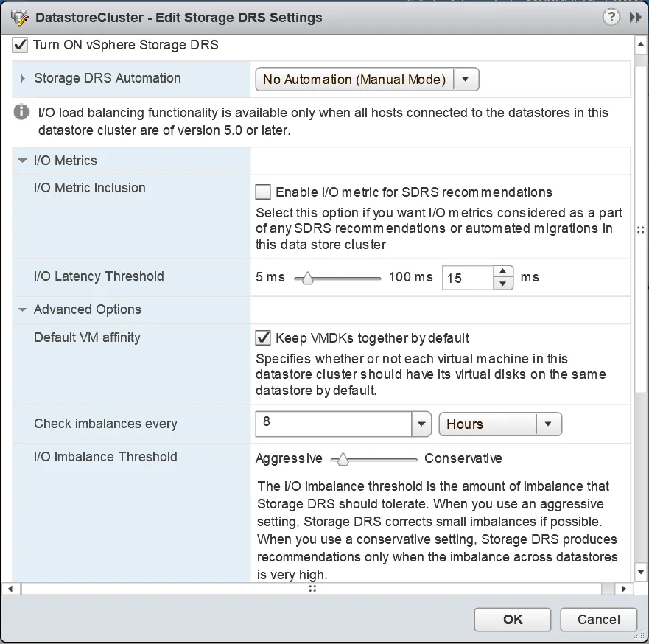Enable I/O metric for SDRS recommendations

(x=263, y=192)
